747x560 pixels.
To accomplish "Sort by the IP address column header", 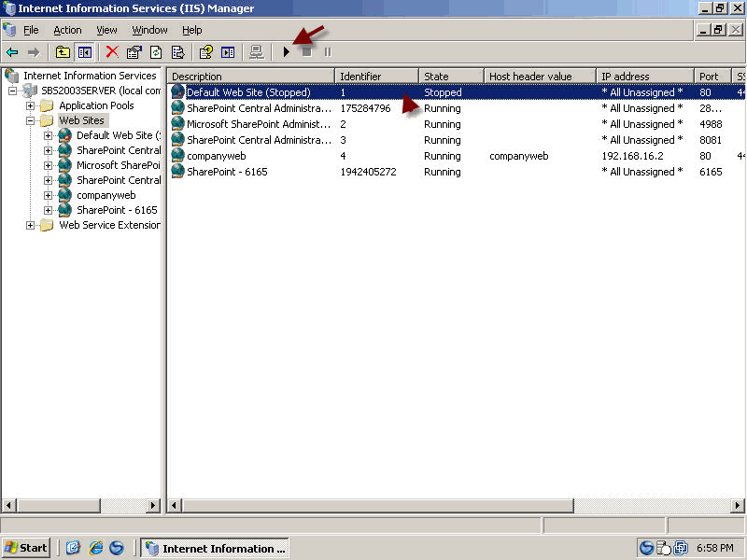I will [x=645, y=77].
